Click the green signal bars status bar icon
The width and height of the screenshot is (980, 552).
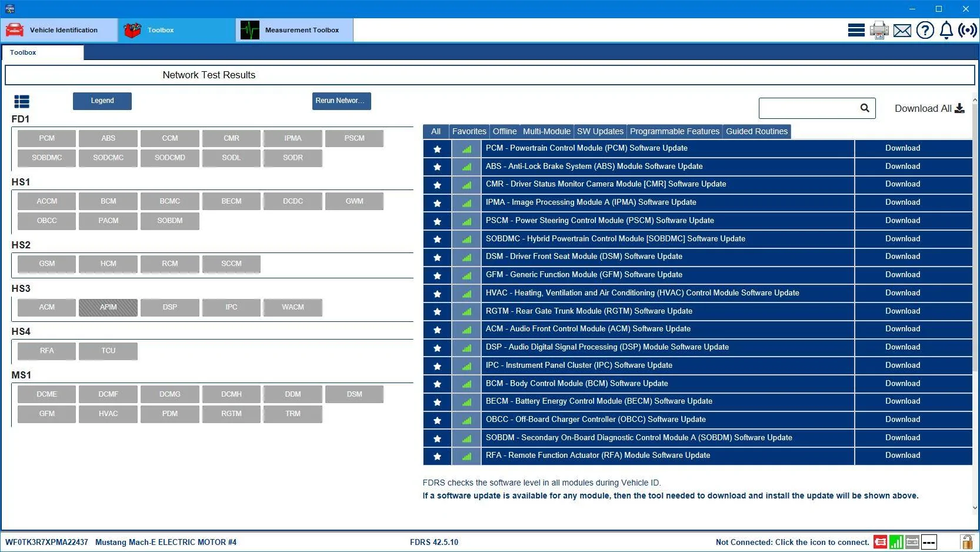(x=896, y=542)
